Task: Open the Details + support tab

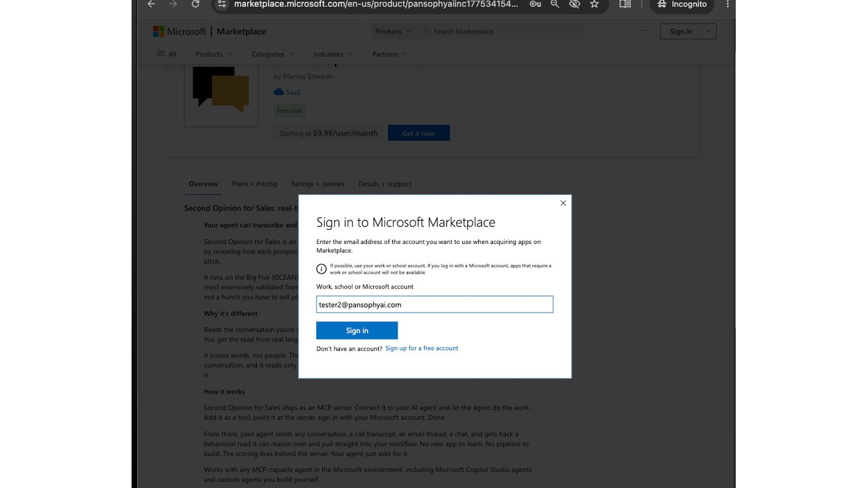Action: [385, 184]
